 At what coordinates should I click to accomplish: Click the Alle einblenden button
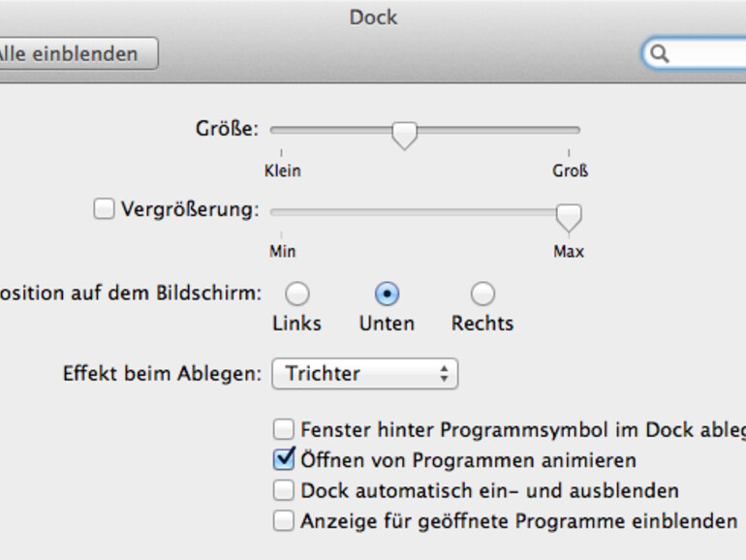78,54
